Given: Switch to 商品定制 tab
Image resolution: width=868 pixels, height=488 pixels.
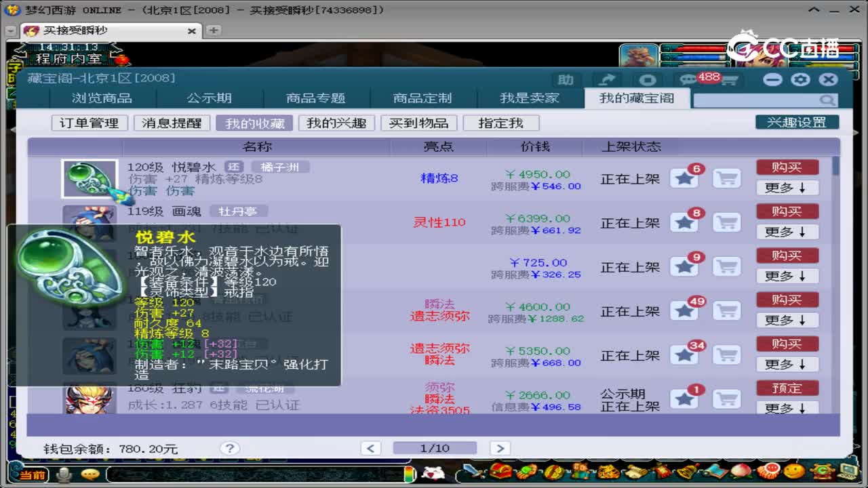Looking at the screenshot, I should click(422, 98).
